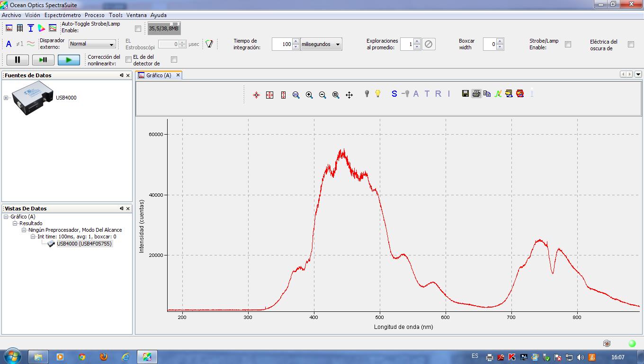This screenshot has height=364, width=644.
Task: Switch to Scope mode S icon
Action: 394,93
